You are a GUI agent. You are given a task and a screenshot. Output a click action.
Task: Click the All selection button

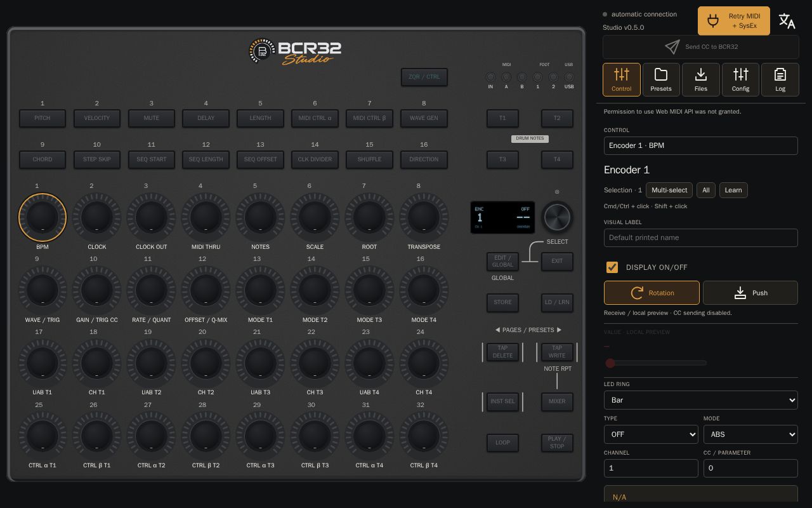(705, 190)
